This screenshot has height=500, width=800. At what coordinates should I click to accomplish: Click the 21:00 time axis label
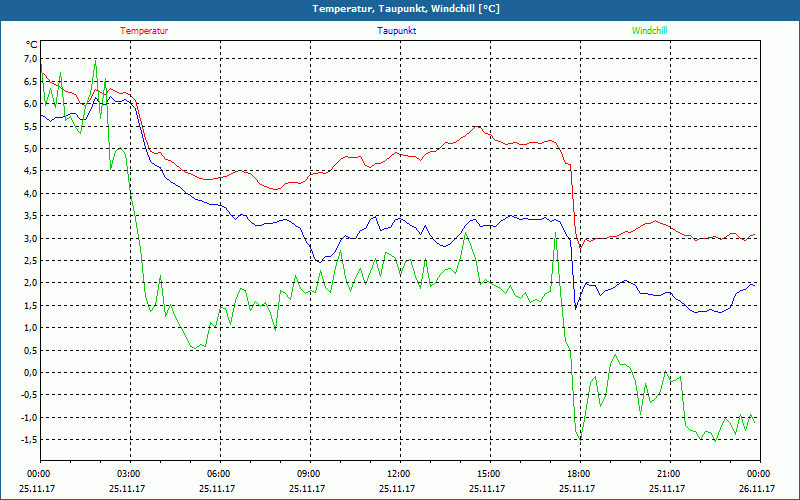(668, 474)
